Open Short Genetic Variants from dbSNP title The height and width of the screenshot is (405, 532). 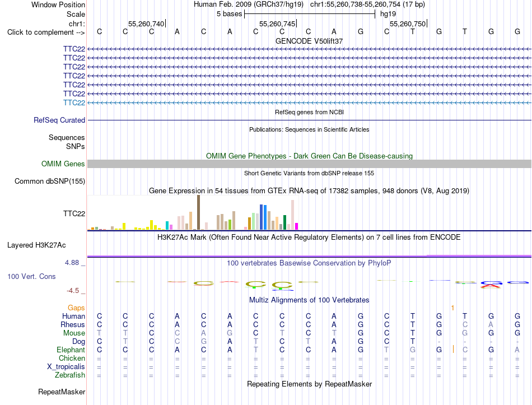tap(309, 173)
